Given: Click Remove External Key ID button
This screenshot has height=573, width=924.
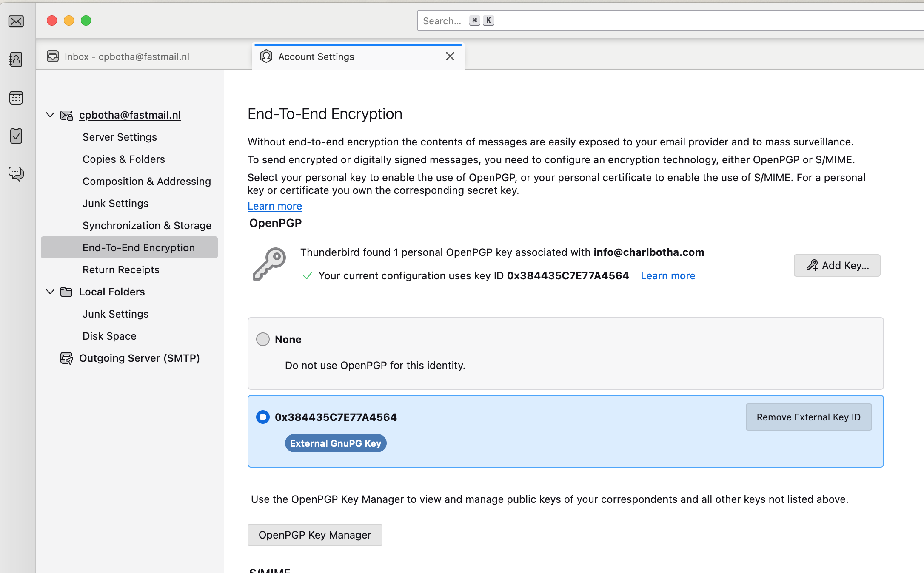Looking at the screenshot, I should pyautogui.click(x=808, y=417).
